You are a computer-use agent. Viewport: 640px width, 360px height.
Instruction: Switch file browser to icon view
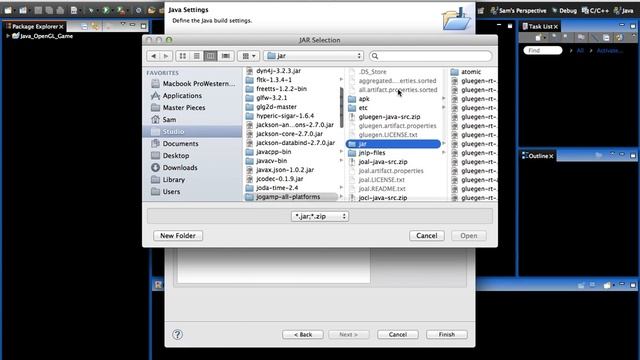(183, 56)
